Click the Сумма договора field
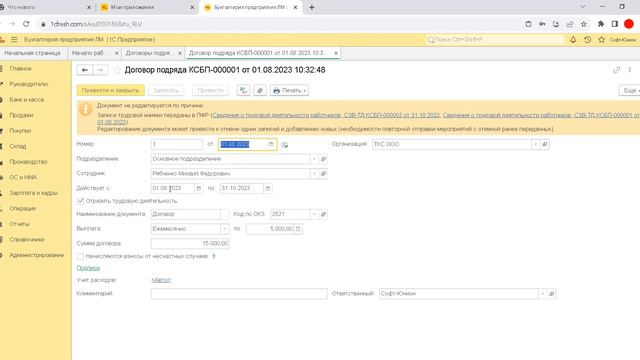 coord(190,243)
